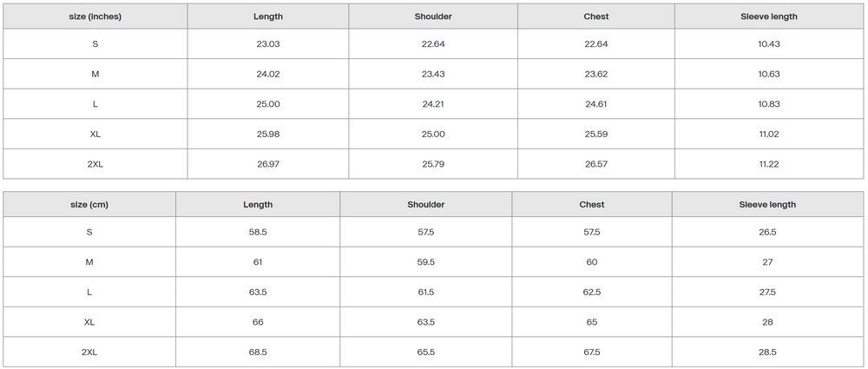Click the 'size (cm)' header cell
This screenshot has width=868, height=369.
click(x=89, y=205)
